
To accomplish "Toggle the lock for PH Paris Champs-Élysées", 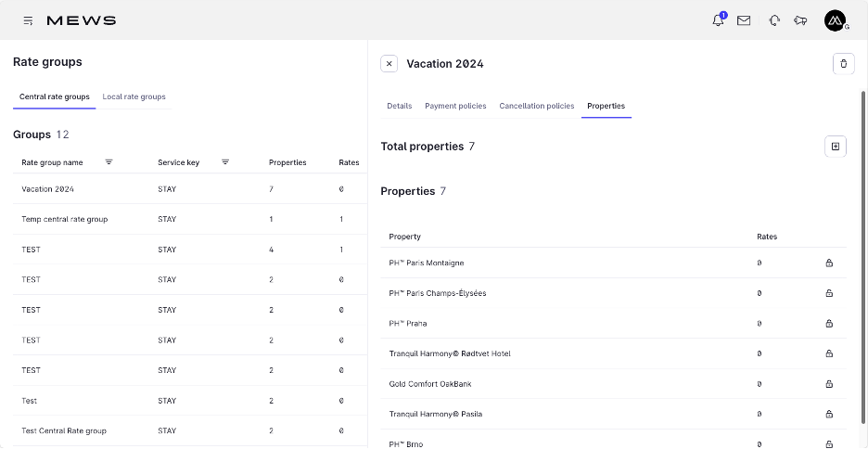I will 829,293.
